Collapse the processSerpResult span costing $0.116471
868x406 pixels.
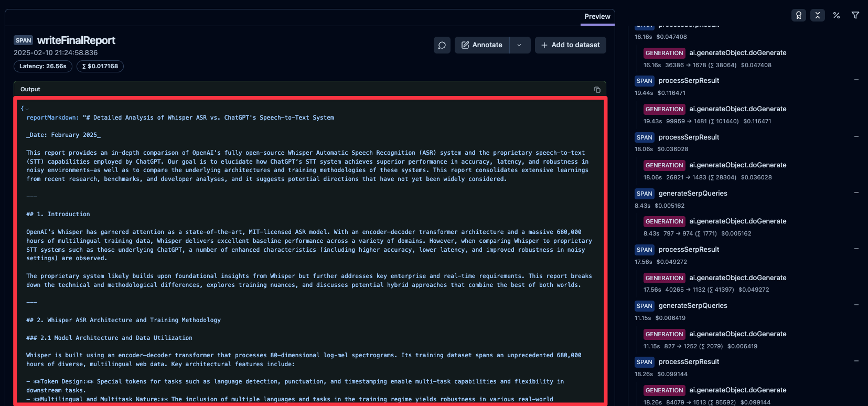[x=856, y=80]
